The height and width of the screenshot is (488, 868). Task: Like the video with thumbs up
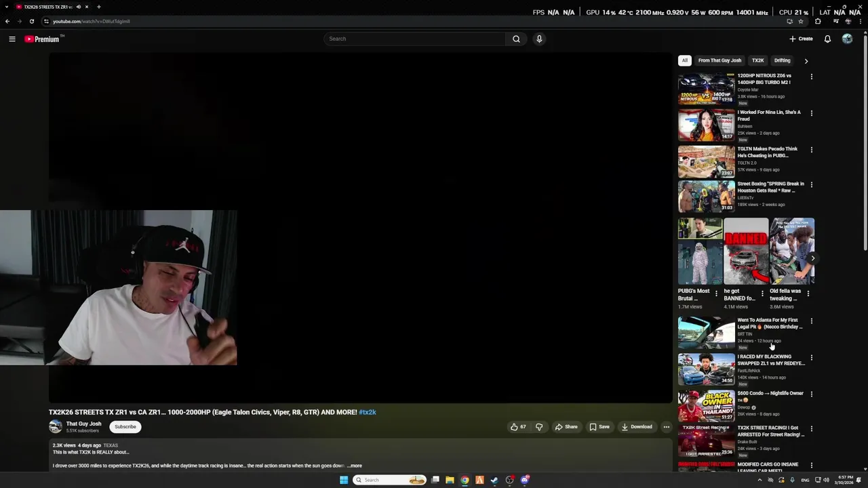(518, 427)
